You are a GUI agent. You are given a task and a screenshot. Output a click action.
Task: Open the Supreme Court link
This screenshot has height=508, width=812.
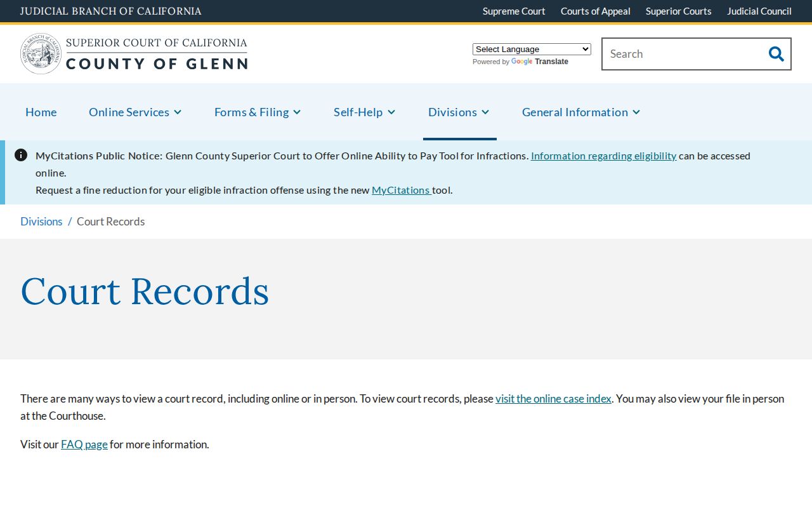pos(514,11)
